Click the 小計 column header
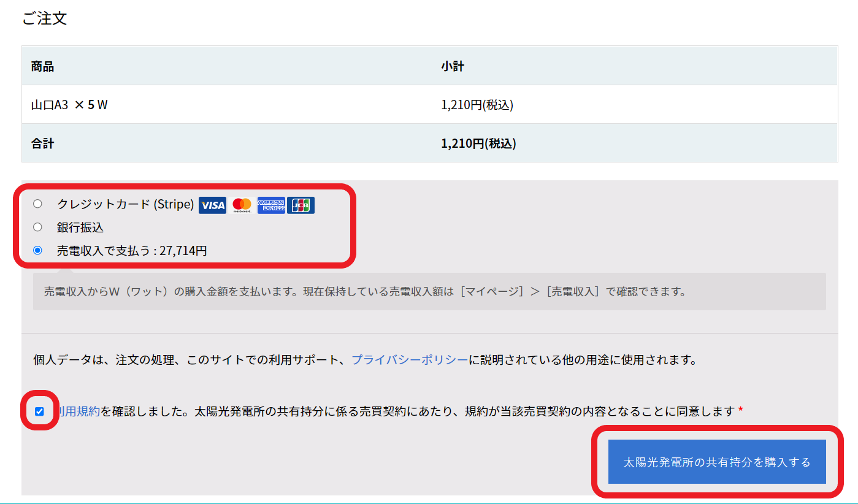This screenshot has height=504, width=858. click(453, 66)
